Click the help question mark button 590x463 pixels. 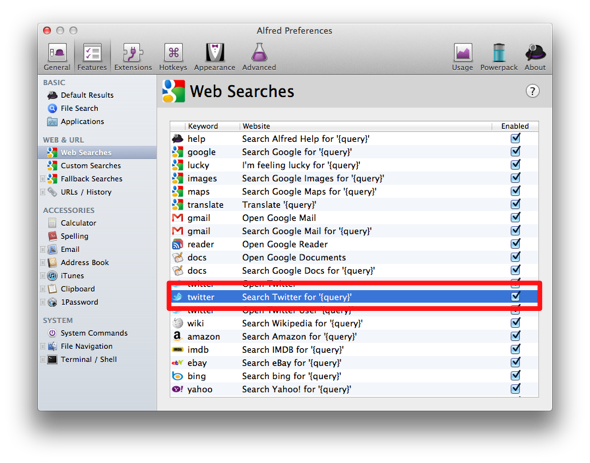(532, 91)
